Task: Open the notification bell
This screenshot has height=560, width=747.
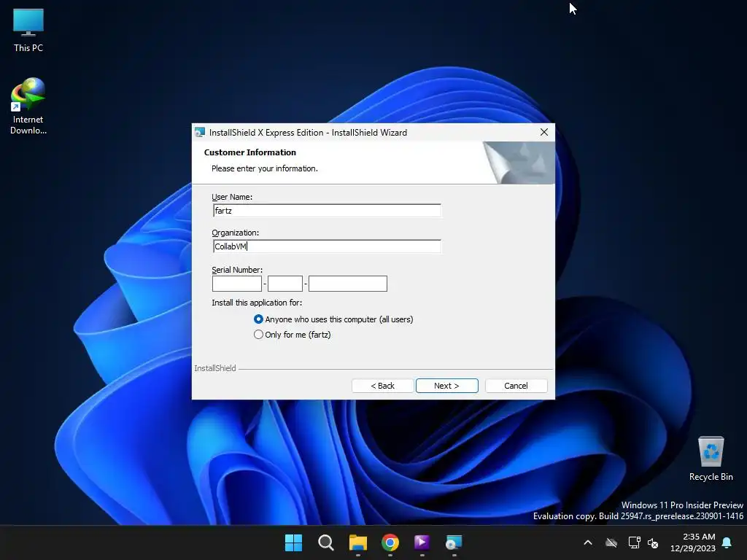Action: [x=727, y=542]
